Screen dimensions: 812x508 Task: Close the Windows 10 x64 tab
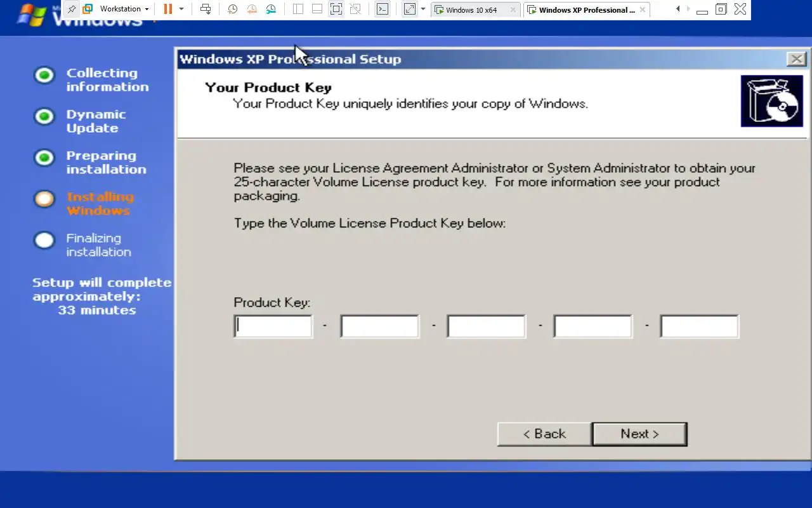click(513, 10)
